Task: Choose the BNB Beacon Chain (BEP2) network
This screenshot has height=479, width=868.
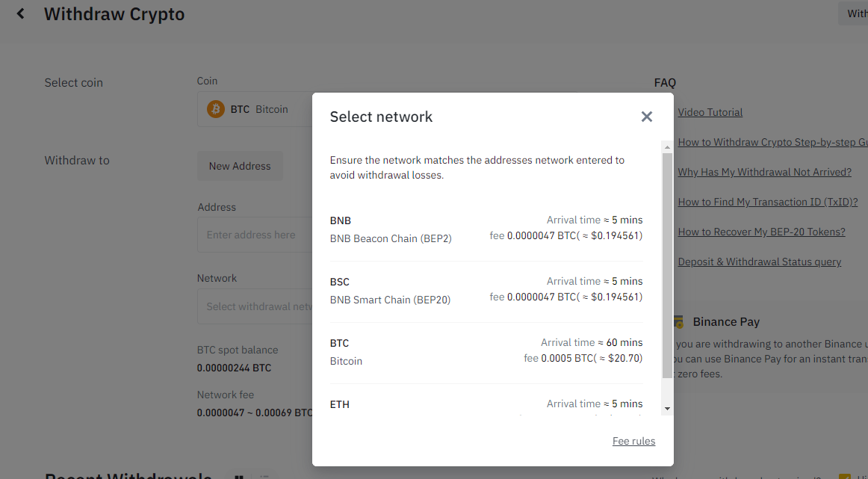Action: pos(486,229)
